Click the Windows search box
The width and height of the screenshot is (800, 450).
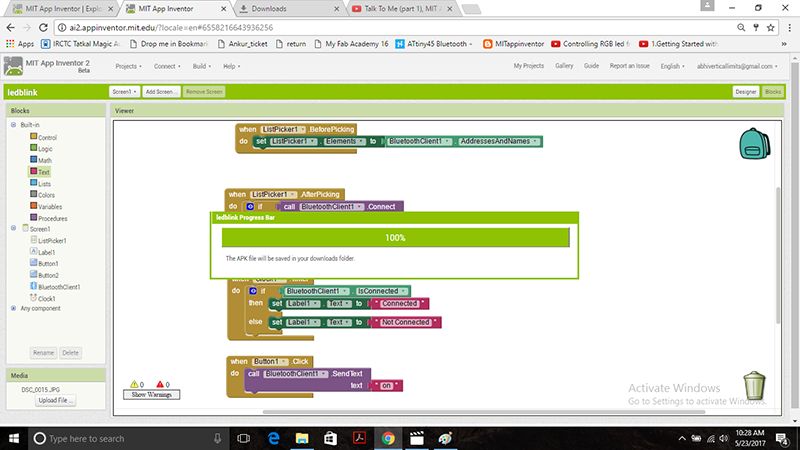coord(128,438)
